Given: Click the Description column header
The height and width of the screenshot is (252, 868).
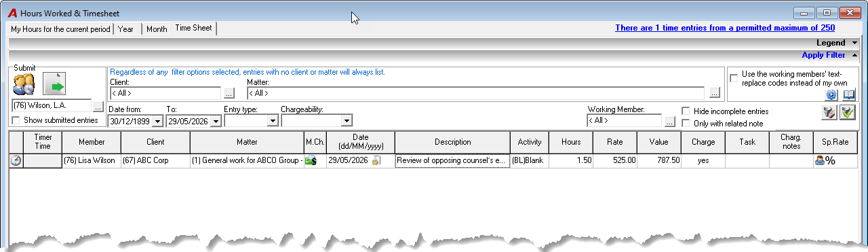Looking at the screenshot, I should [452, 142].
